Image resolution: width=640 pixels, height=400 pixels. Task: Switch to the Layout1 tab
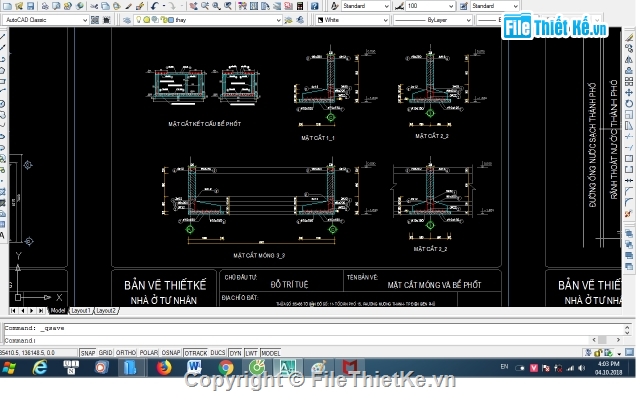tap(80, 311)
